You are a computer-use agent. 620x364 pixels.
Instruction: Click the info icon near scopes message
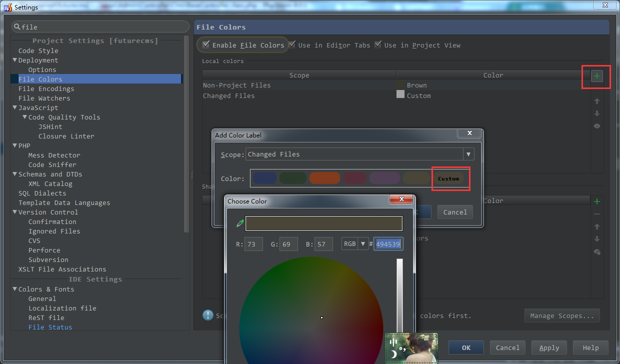[207, 315]
